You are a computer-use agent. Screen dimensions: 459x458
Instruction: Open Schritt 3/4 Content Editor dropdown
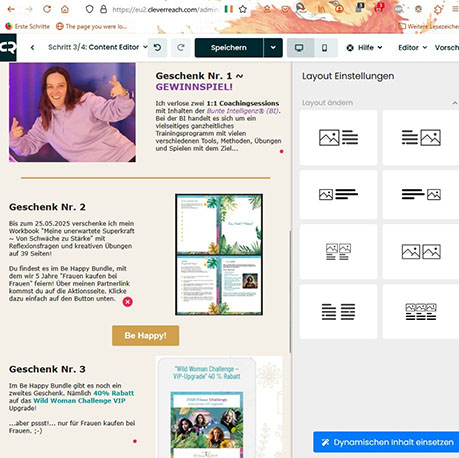click(98, 47)
